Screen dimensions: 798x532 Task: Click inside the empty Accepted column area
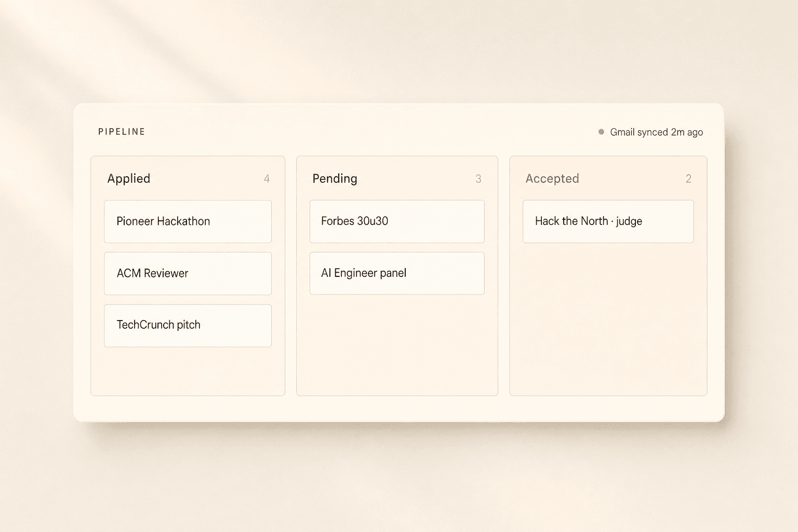[608, 317]
